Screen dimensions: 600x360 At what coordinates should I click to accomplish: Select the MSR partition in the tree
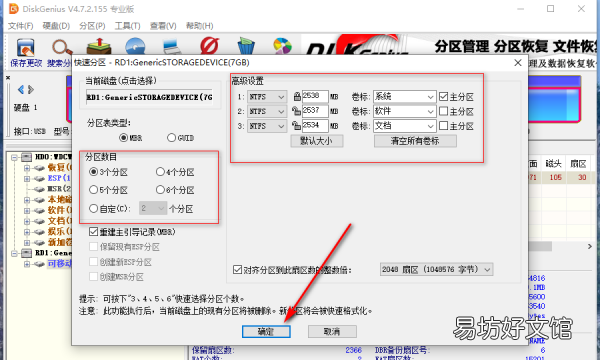(59, 189)
